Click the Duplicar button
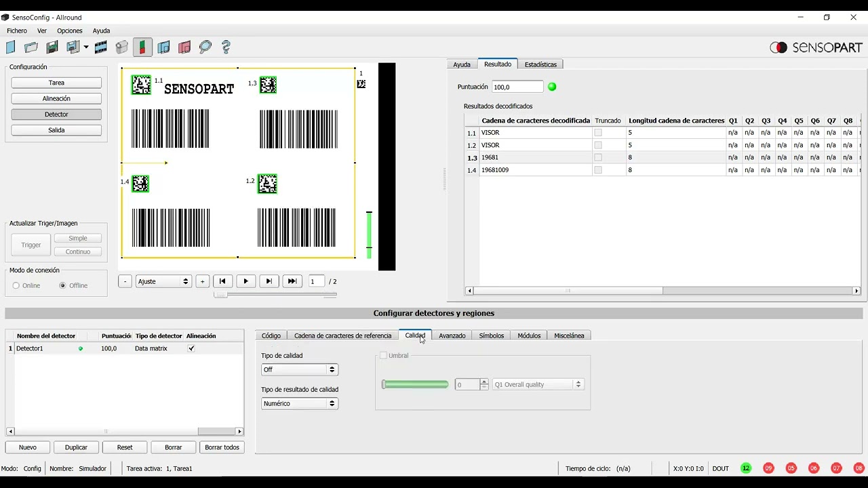The height and width of the screenshot is (488, 868). point(76,447)
